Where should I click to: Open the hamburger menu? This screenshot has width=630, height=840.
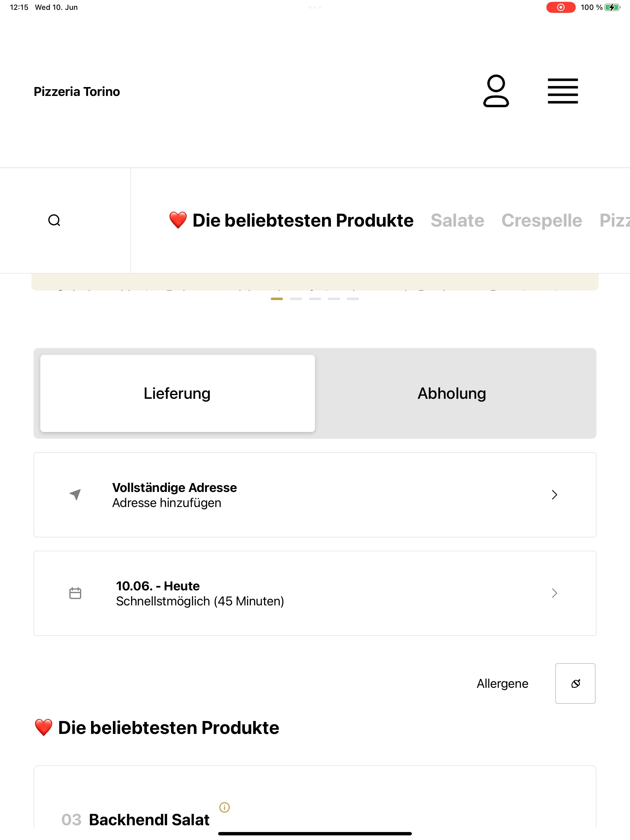pyautogui.click(x=563, y=91)
